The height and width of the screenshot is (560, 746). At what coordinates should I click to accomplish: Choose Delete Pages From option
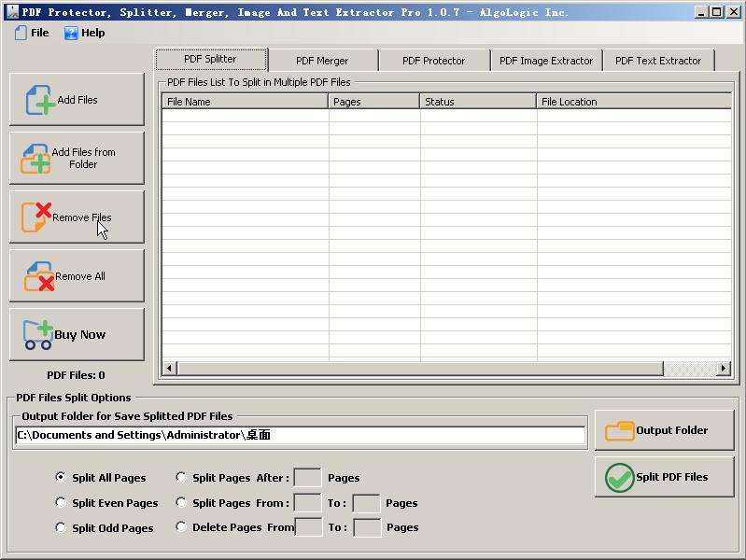(181, 526)
